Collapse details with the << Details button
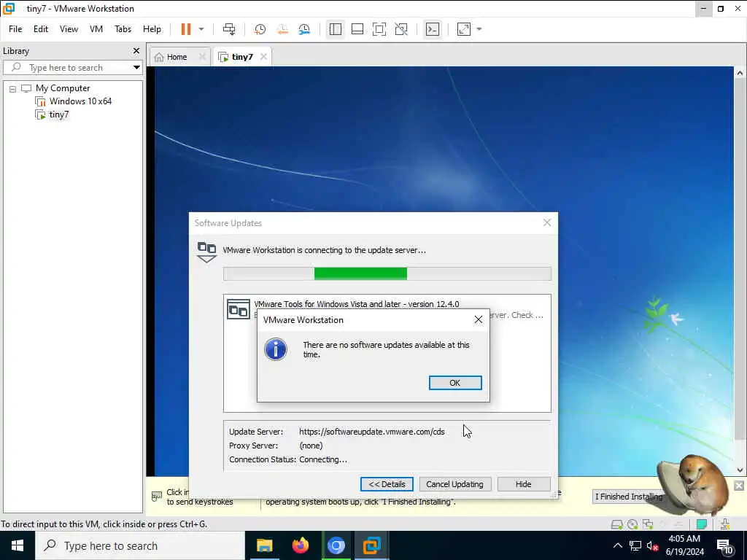This screenshot has width=747, height=560. tap(387, 484)
